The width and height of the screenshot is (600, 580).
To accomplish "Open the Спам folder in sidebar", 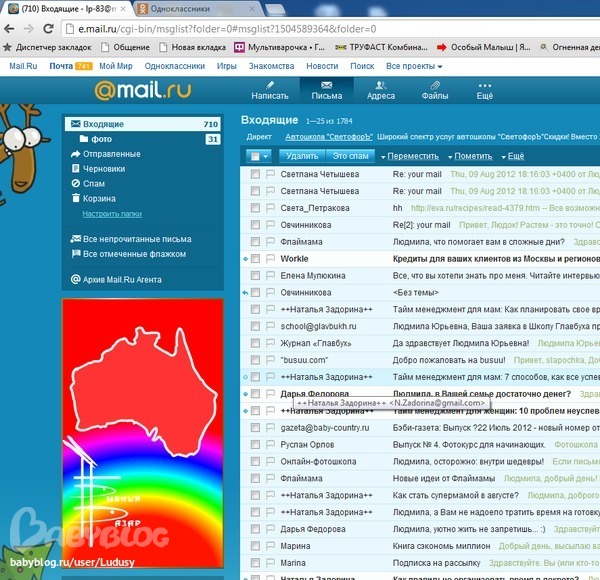I will 93,184.
